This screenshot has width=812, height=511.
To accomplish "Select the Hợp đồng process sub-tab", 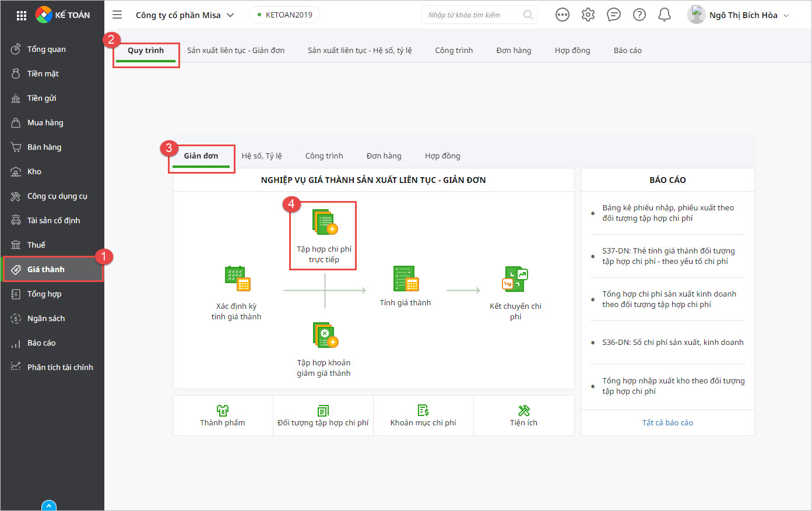I will point(442,156).
